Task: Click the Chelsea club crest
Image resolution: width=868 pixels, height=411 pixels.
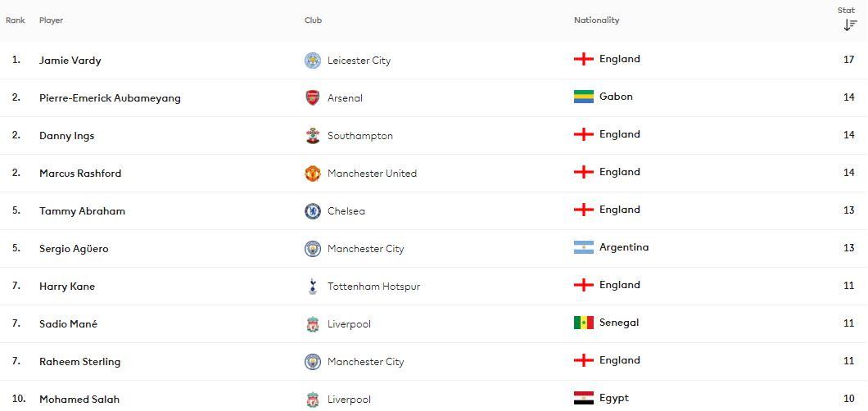Action: 313,210
